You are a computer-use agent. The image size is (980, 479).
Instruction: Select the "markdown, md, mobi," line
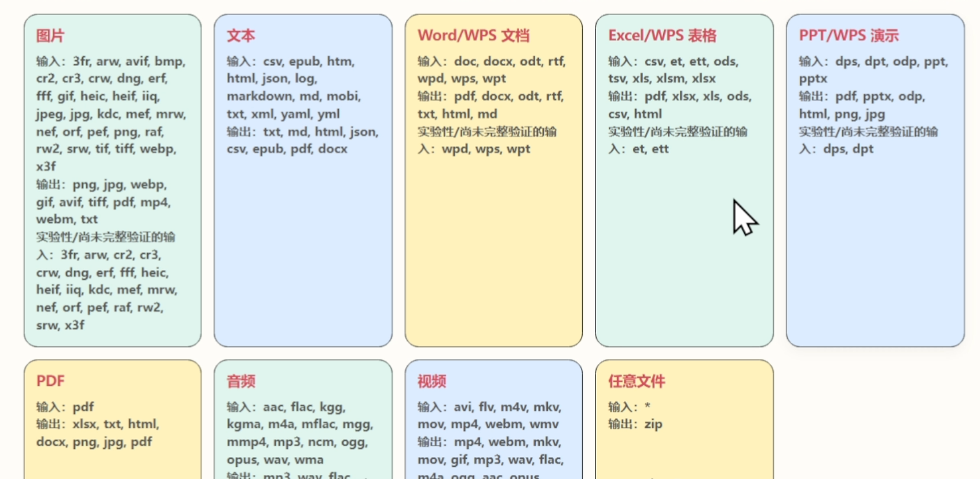294,96
